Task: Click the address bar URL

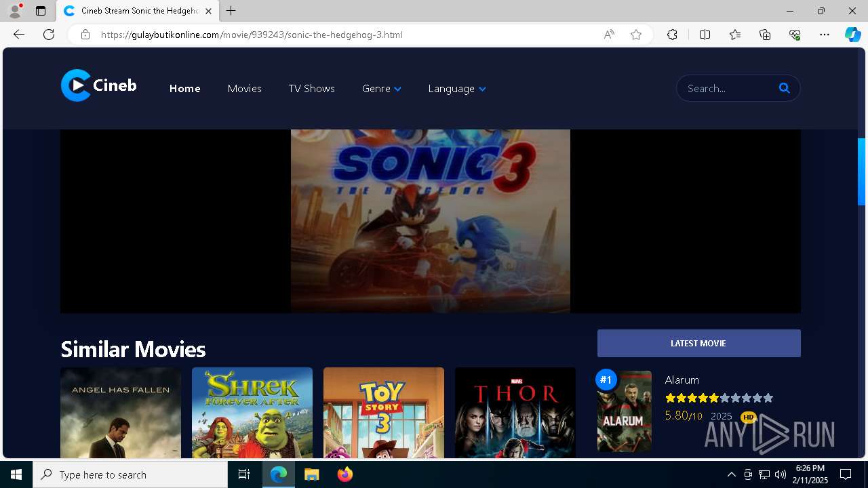Action: tap(252, 35)
